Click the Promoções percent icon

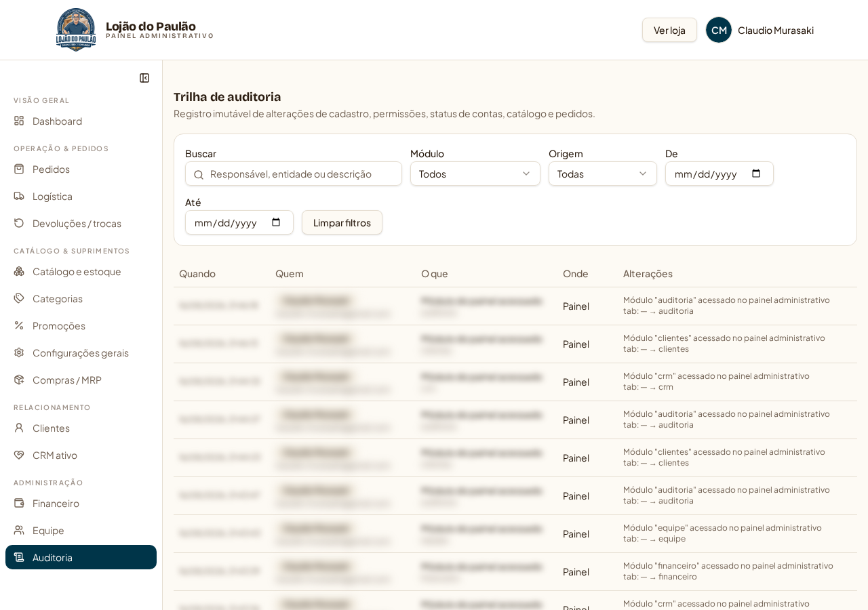pyautogui.click(x=19, y=325)
